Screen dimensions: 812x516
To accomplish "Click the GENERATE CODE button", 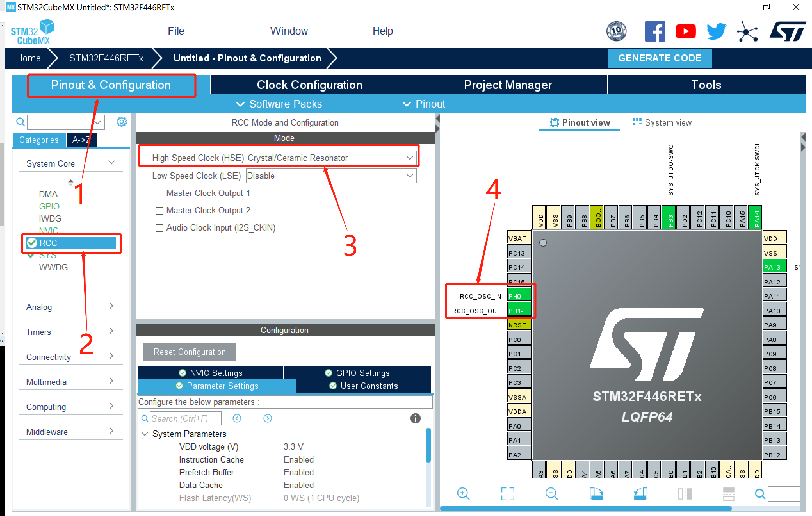I will click(x=659, y=58).
